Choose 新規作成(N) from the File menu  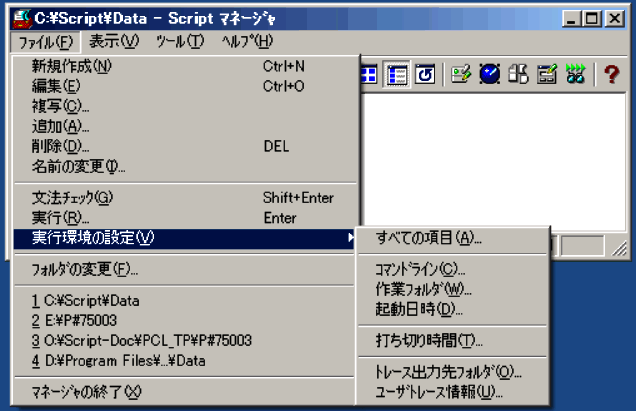pos(185,66)
